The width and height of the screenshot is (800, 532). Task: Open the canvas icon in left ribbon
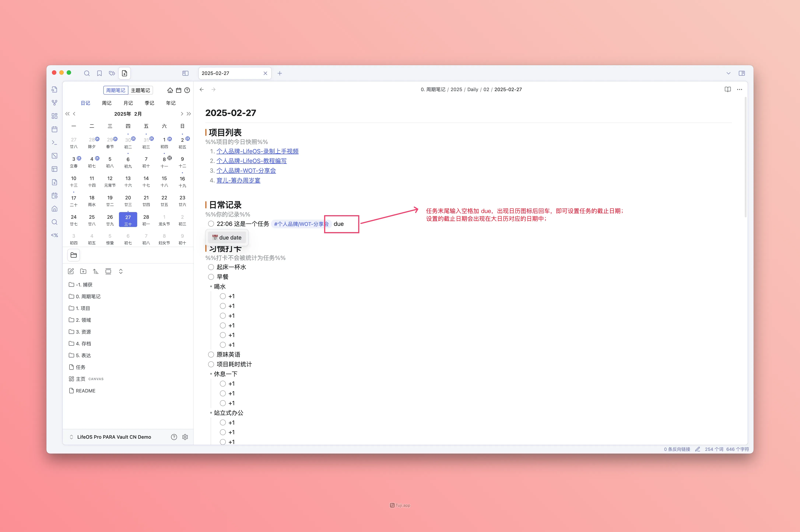pos(54,116)
